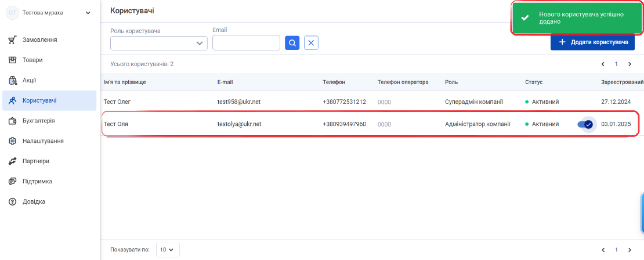Viewport: 644px width, 260px height.
Task: Click operator phone 0000 for Тест Олег
Action: pyautogui.click(x=384, y=102)
